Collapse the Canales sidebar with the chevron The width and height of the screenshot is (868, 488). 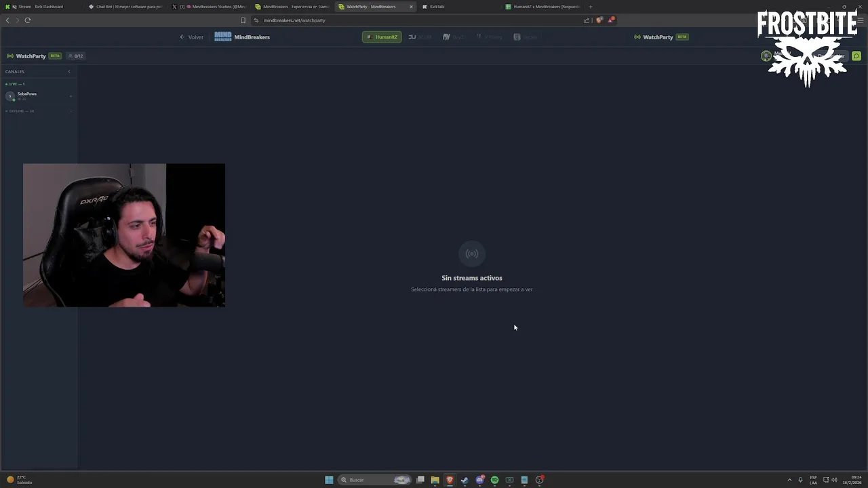tap(68, 72)
